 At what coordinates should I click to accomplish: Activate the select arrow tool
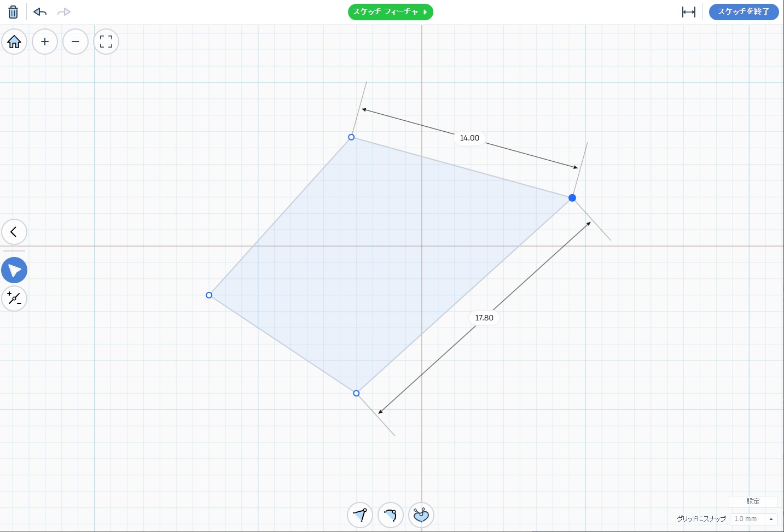[14, 270]
